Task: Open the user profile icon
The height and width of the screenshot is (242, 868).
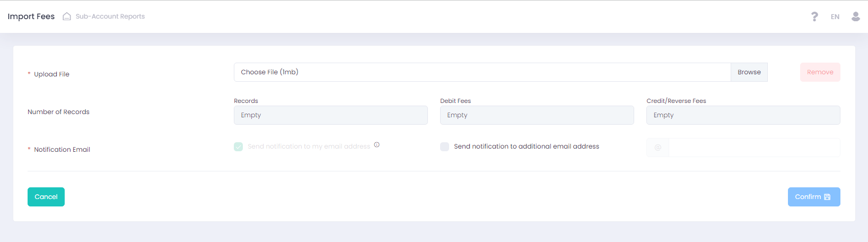Action: (855, 17)
